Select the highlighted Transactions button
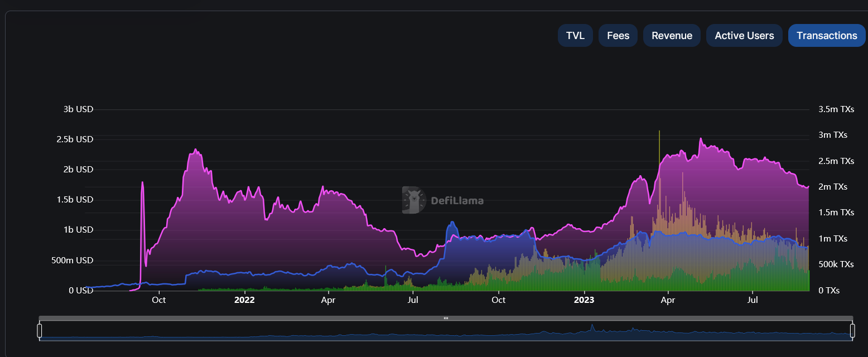Image resolution: width=868 pixels, height=357 pixels. [827, 35]
